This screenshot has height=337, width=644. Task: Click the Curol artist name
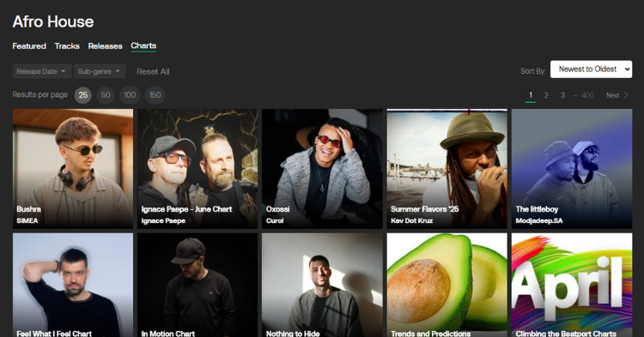(275, 220)
